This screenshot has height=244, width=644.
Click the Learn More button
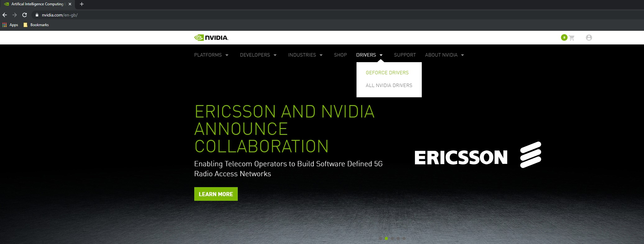tap(216, 194)
